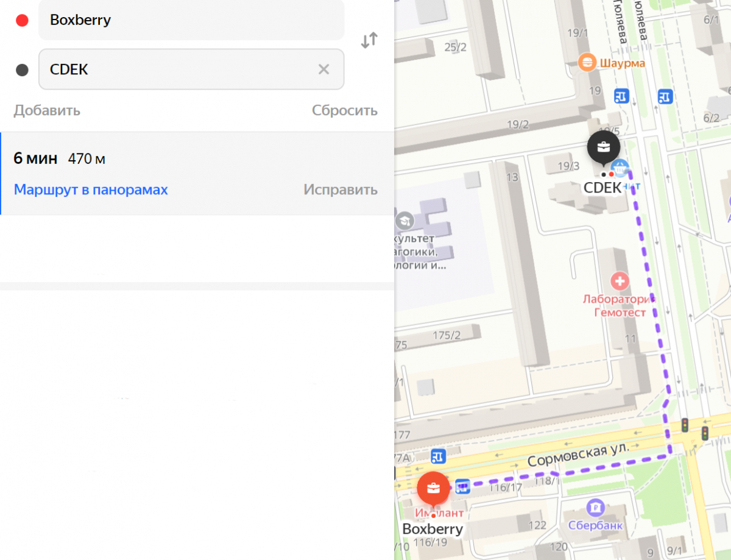
Task: Open the Шаурма food place icon
Action: pos(587,62)
